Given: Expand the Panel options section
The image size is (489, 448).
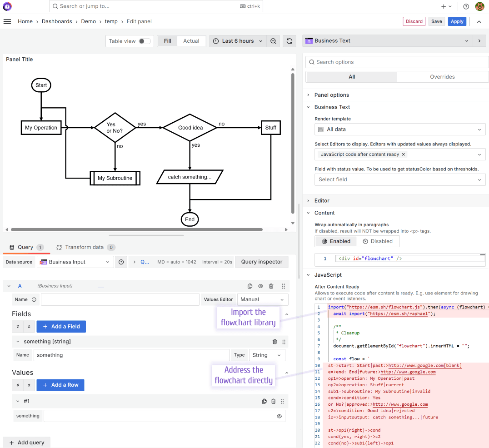Looking at the screenshot, I should [332, 95].
